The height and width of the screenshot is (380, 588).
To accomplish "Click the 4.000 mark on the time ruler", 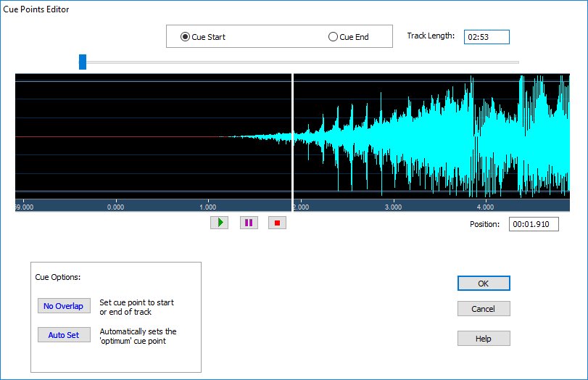I will (485, 207).
